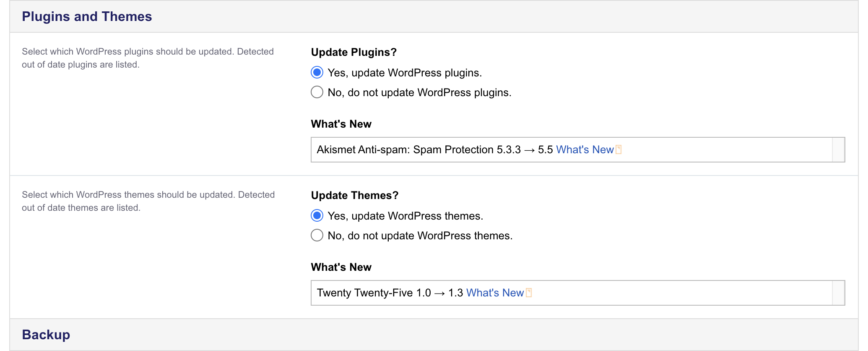Click the Backup section header
The height and width of the screenshot is (351, 868).
point(46,335)
